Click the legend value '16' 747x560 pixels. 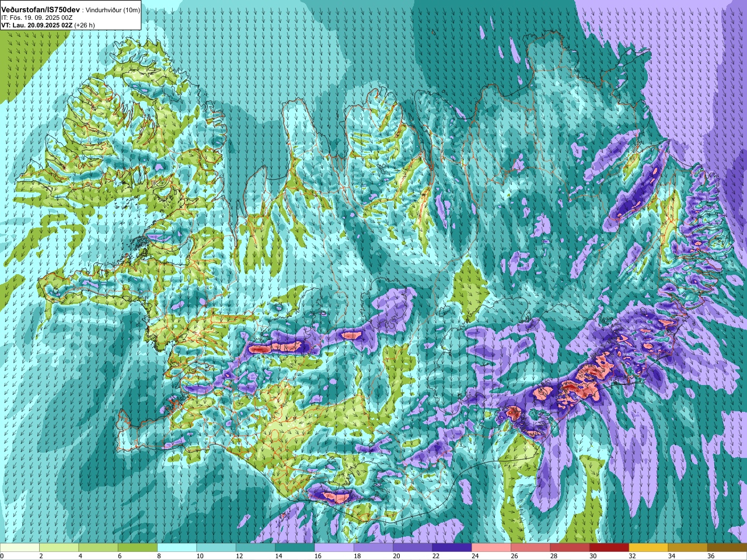(317, 556)
